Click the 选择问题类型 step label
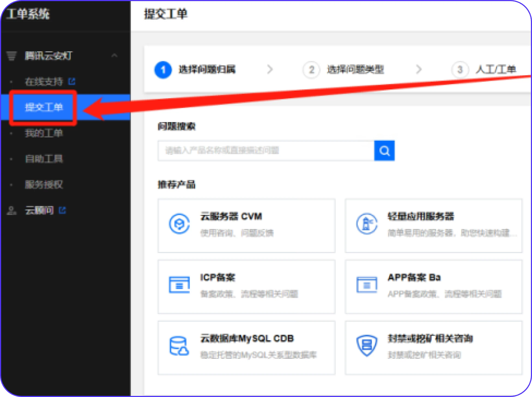The image size is (532, 397). coord(355,70)
